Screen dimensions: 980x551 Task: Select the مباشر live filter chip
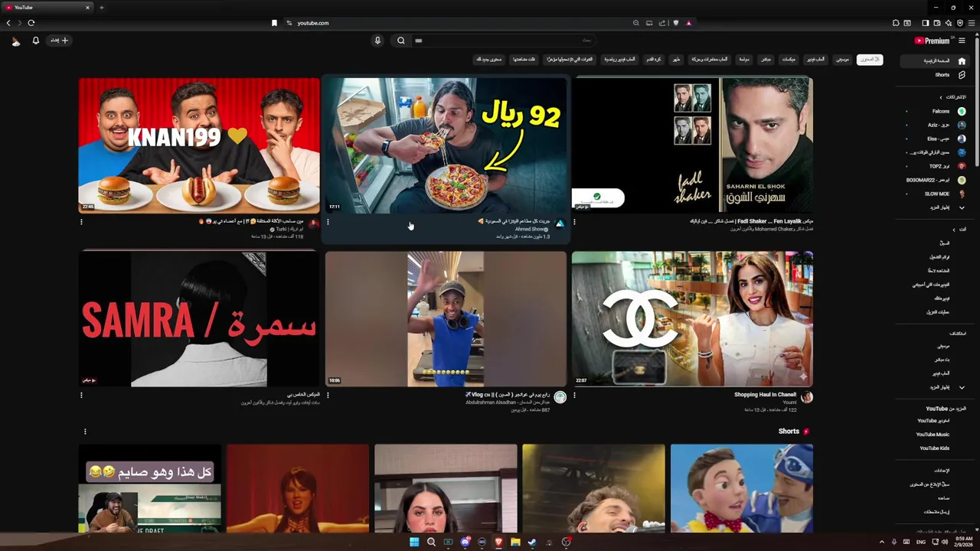point(766,59)
